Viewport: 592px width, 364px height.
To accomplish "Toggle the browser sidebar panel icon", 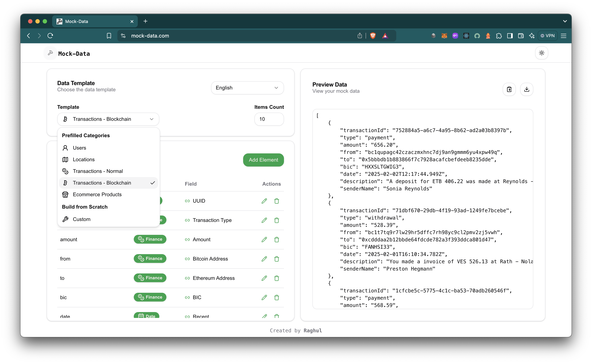I will pos(510,36).
